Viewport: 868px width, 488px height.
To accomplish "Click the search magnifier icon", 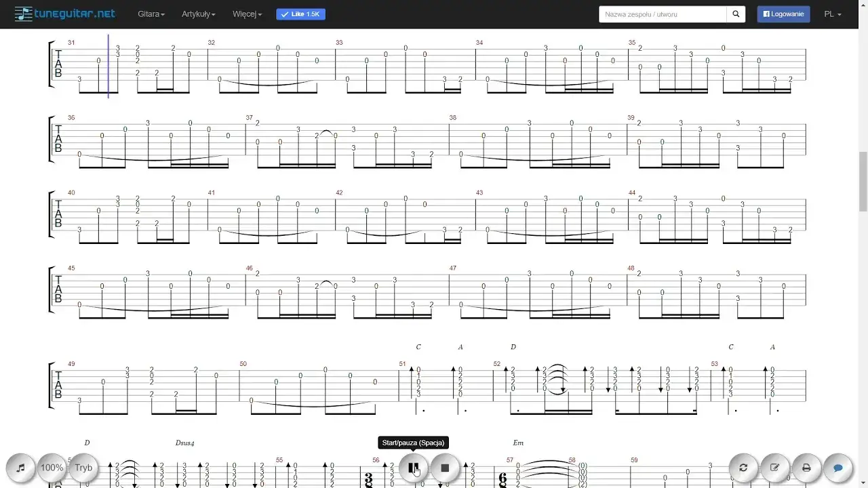I will click(736, 14).
